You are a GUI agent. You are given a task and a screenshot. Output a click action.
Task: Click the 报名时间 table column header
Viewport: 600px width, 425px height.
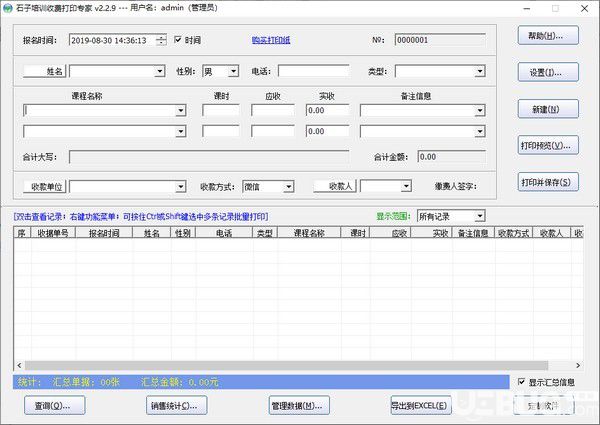[x=104, y=233]
